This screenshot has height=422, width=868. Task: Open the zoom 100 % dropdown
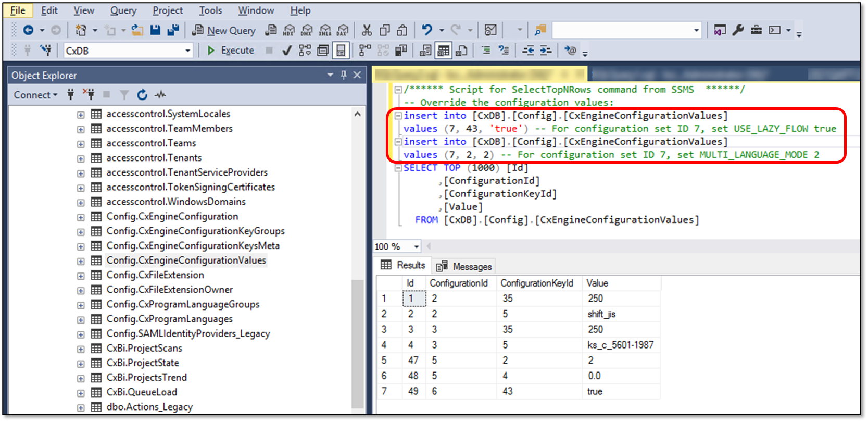click(x=416, y=246)
